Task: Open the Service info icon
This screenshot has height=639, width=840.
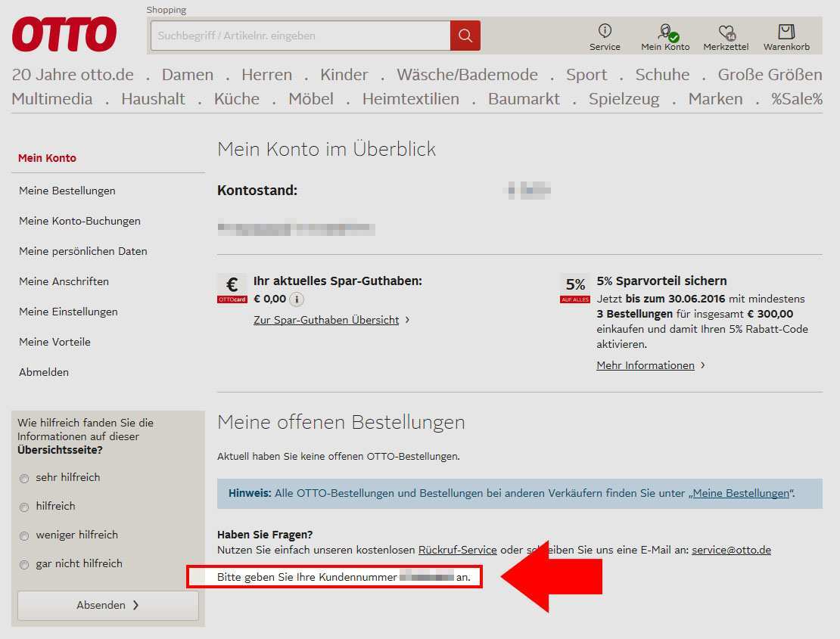Action: 605,31
